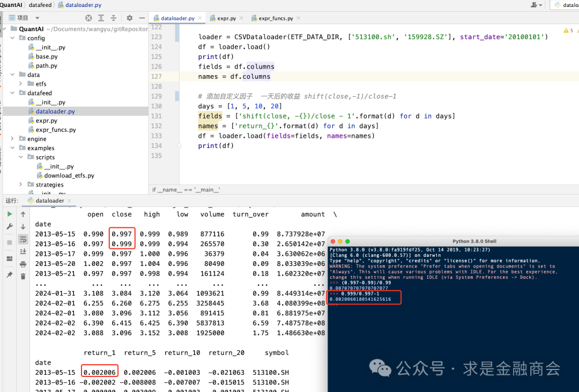Collapse the datafeed folder

coord(12,93)
